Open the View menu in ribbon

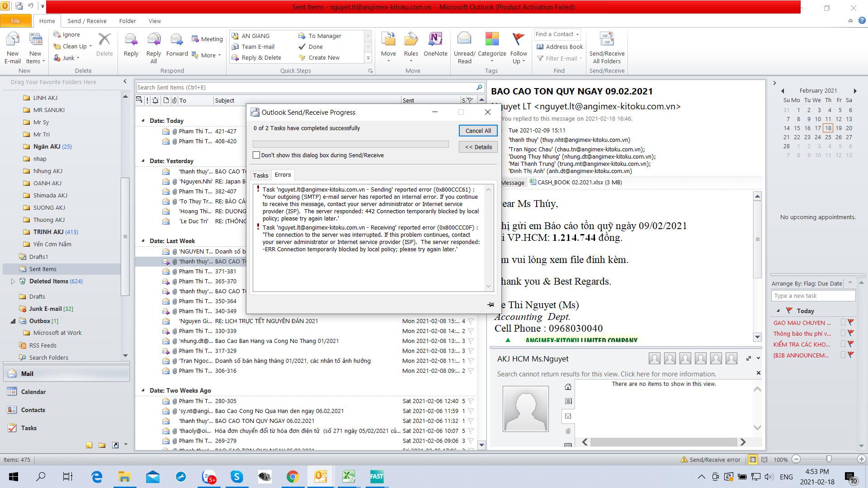155,20
